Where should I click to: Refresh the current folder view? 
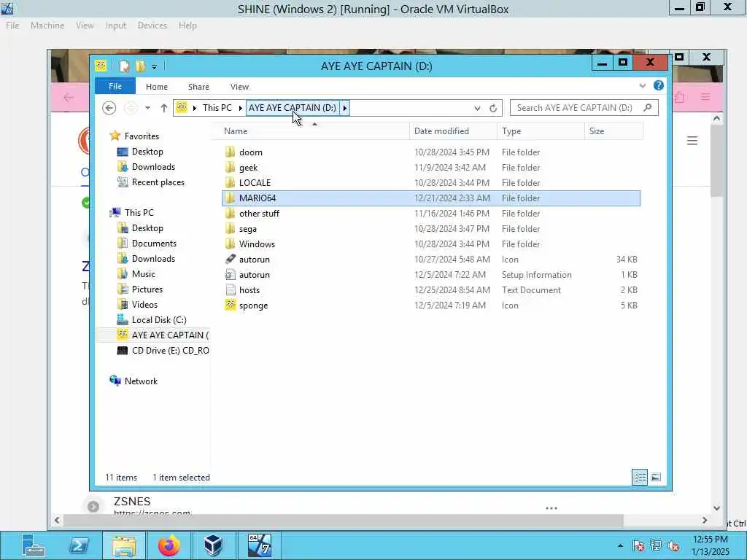tap(493, 108)
